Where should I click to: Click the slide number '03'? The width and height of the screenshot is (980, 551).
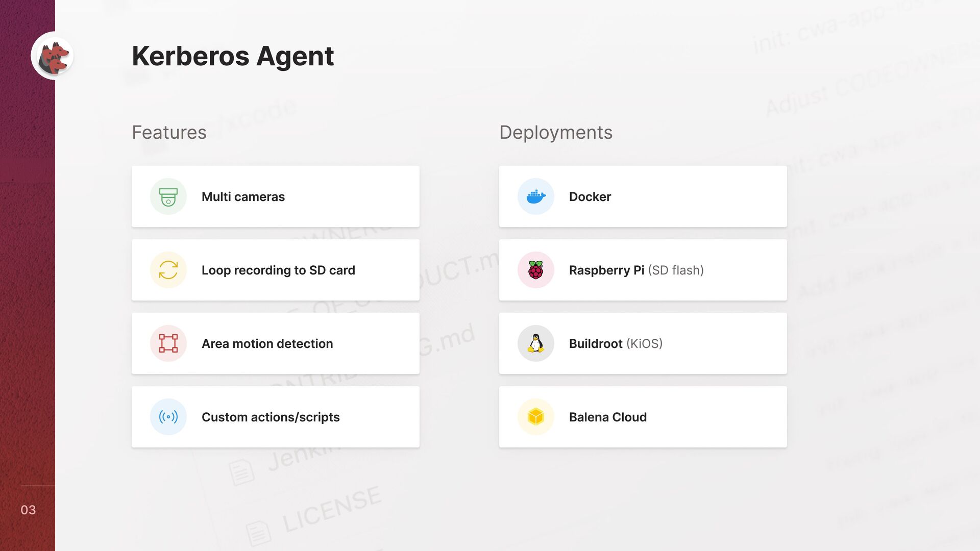pos(28,510)
